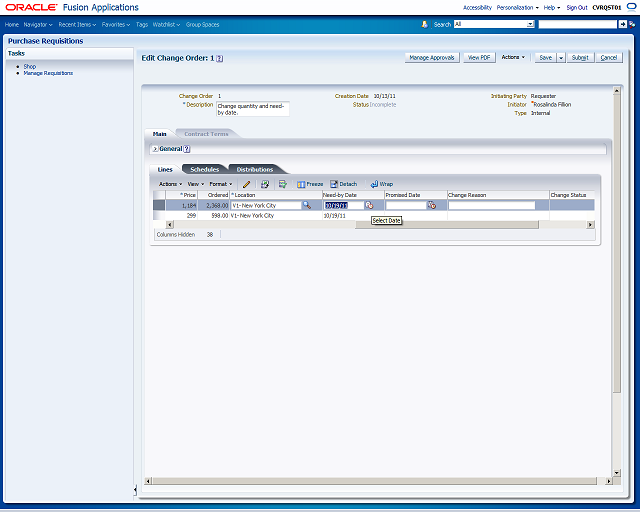Open Location search magnifier icon
This screenshot has width=640, height=512.
point(307,205)
